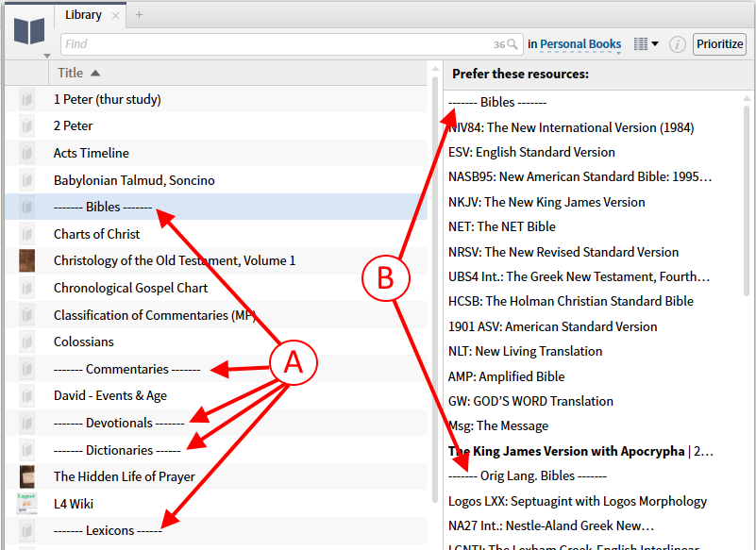Select Babylonian Talmud, Soncino title
756x550 pixels.
[x=134, y=180]
